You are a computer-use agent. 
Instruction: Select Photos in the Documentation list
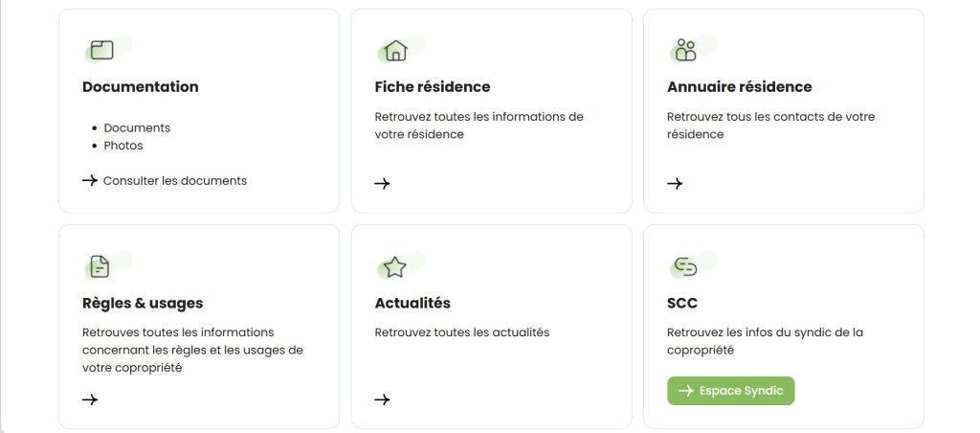(x=123, y=146)
